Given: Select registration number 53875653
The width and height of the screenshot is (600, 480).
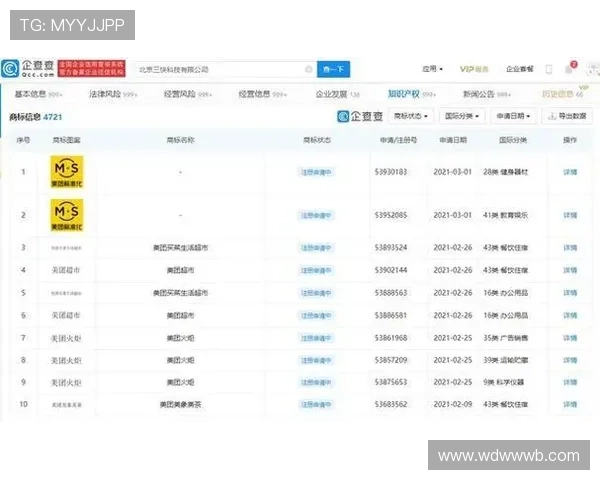Looking at the screenshot, I should click(x=391, y=382).
